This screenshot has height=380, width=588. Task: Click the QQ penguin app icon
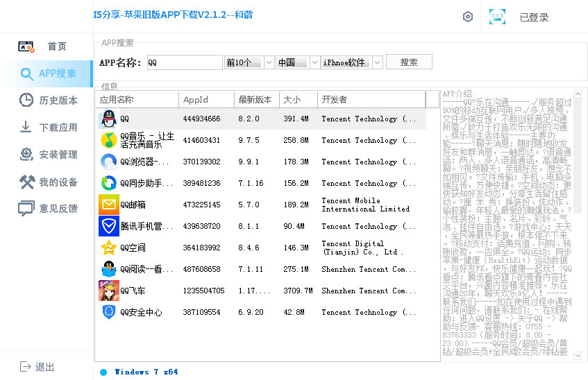pyautogui.click(x=108, y=119)
